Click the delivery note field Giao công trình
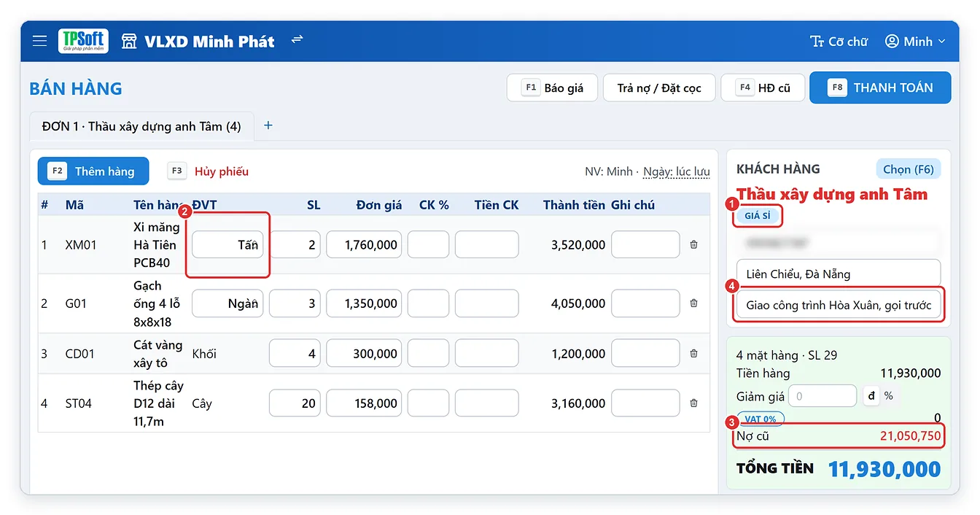Image resolution: width=980 pixels, height=515 pixels. (839, 305)
